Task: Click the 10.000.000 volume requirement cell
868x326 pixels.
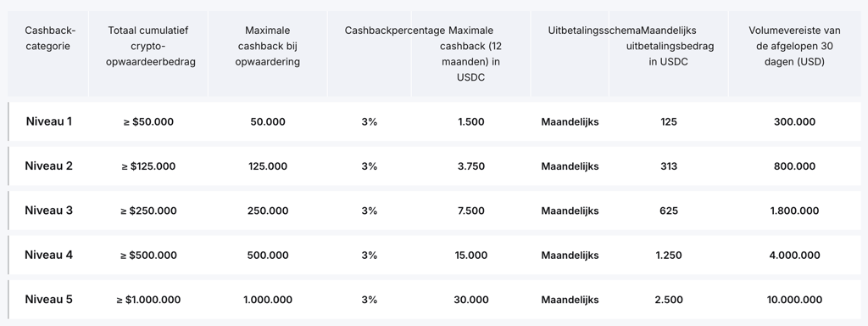Action: click(x=794, y=300)
